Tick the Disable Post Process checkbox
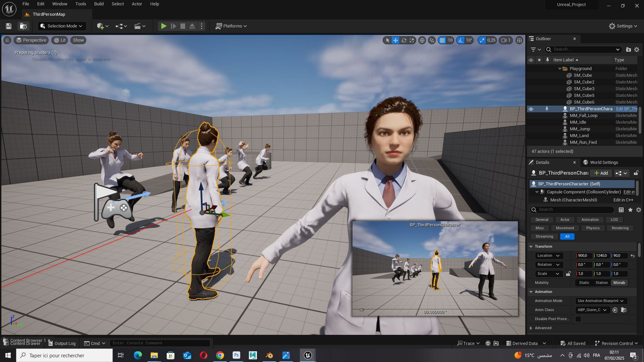This screenshot has height=362, width=644. point(578,319)
